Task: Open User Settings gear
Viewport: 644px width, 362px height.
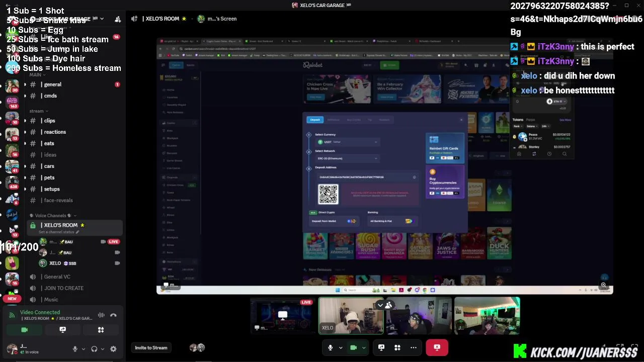Action: 113,349
